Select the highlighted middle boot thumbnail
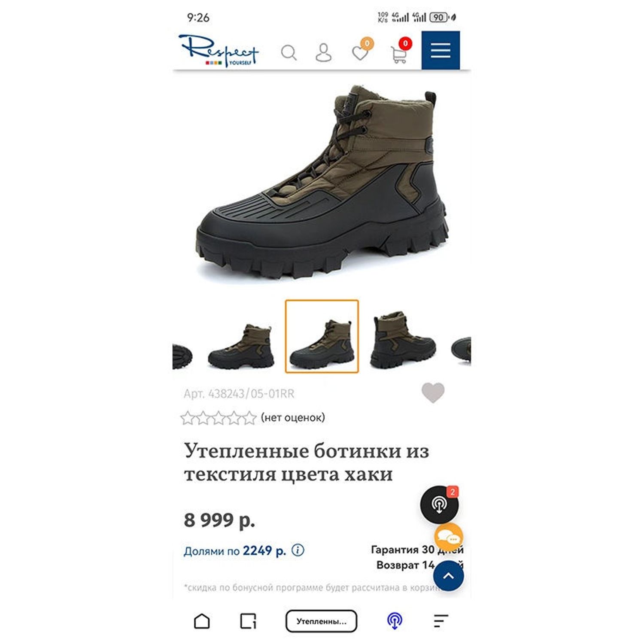The width and height of the screenshot is (644, 644). [322, 336]
